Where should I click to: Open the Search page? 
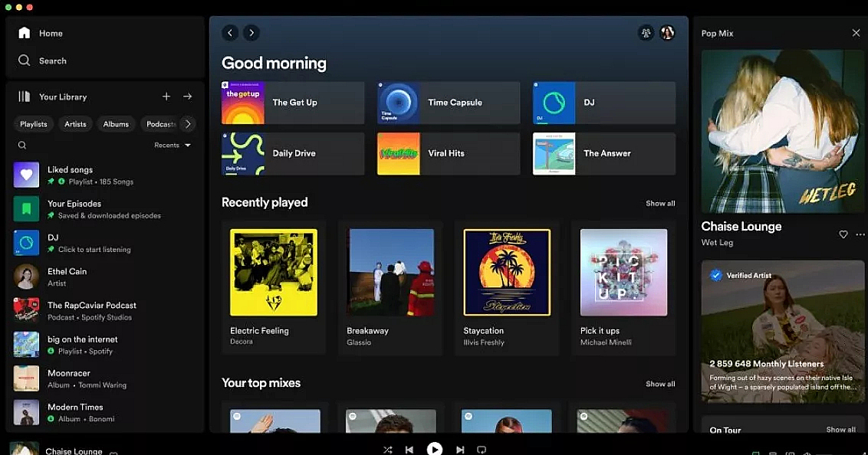pos(42,61)
